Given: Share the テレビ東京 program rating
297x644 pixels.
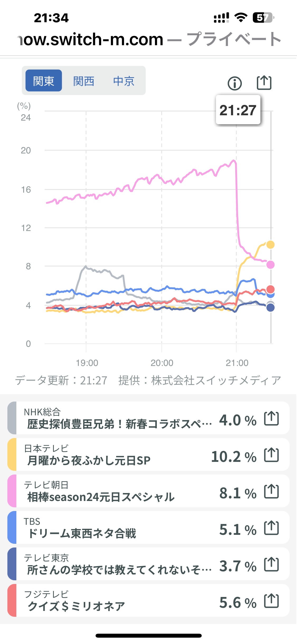Looking at the screenshot, I should [x=271, y=564].
